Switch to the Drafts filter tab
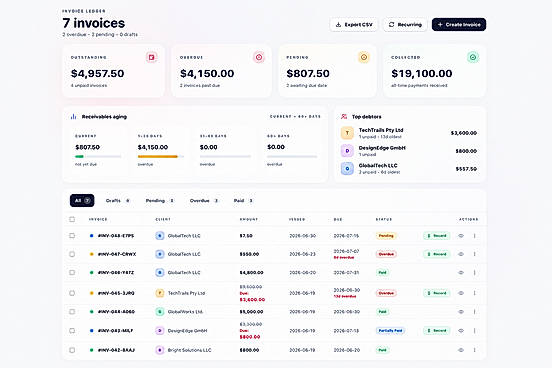552x368 pixels. click(118, 200)
